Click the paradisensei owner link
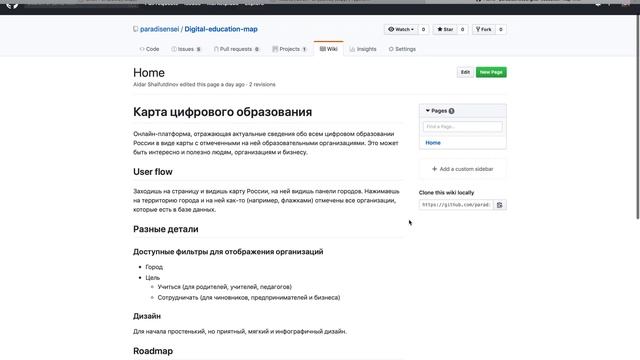The width and height of the screenshot is (640, 360). click(160, 29)
